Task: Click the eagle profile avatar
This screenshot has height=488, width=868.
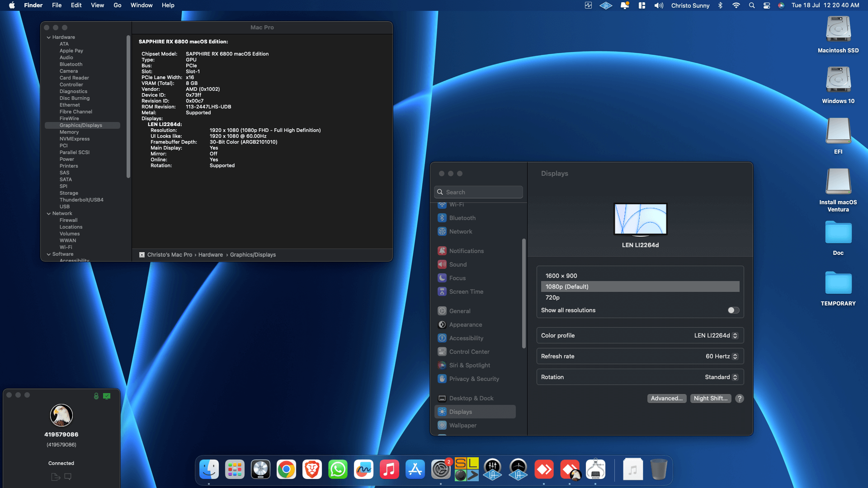Action: point(61,415)
